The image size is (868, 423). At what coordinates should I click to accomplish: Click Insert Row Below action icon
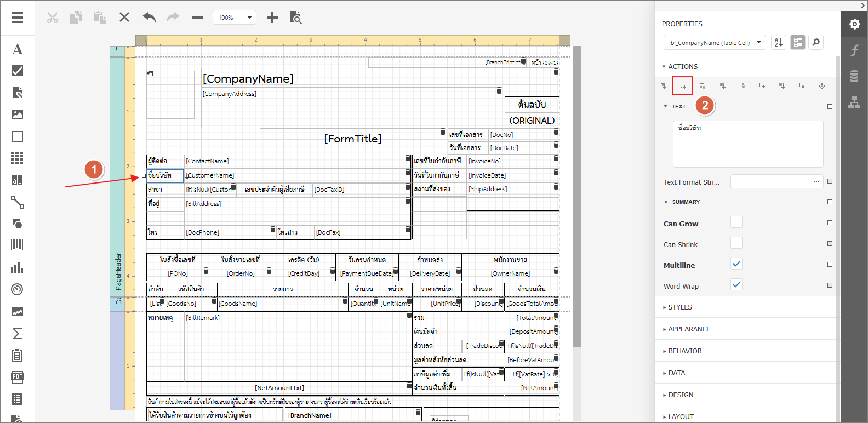[683, 86]
